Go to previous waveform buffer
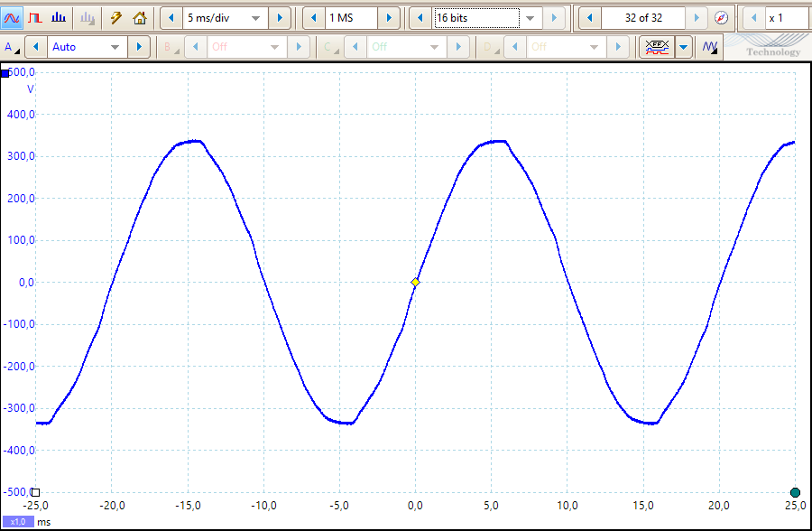This screenshot has width=812, height=531. point(589,18)
